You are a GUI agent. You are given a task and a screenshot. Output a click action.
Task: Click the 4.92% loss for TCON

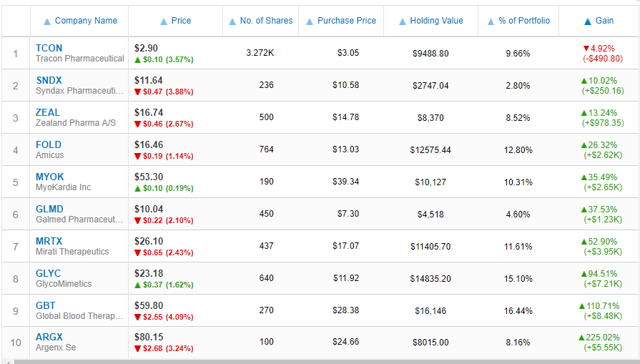tap(599, 49)
